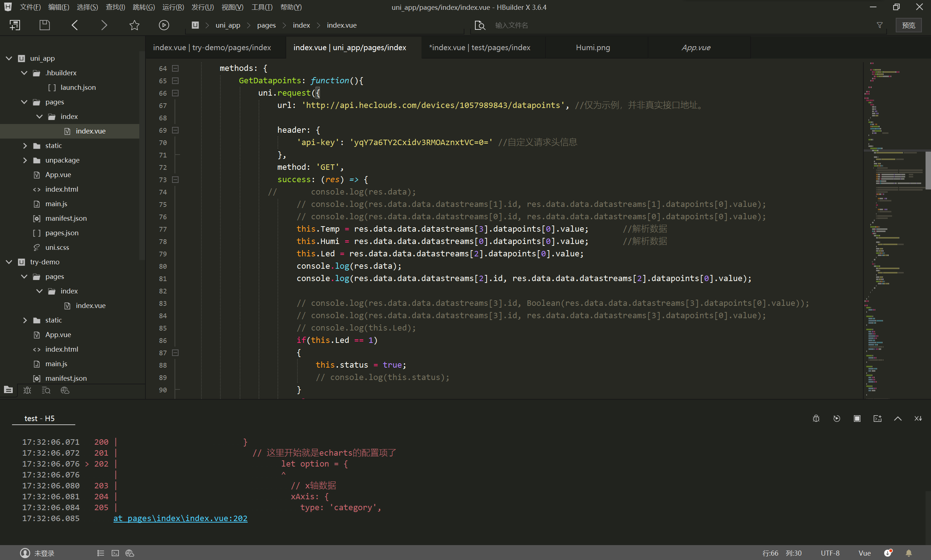Click the notification bell in status bar

[x=909, y=553]
